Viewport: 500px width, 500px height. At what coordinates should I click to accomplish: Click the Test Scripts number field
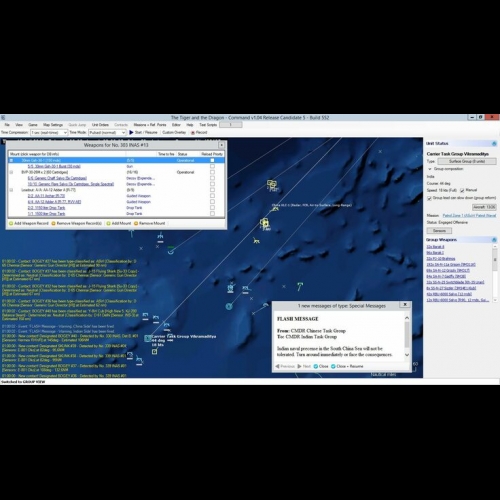[231, 125]
